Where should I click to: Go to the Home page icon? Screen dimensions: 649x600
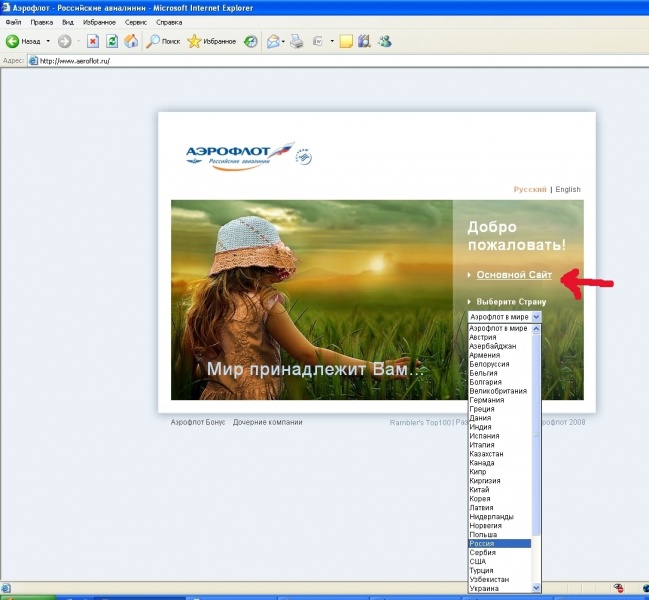click(130, 41)
